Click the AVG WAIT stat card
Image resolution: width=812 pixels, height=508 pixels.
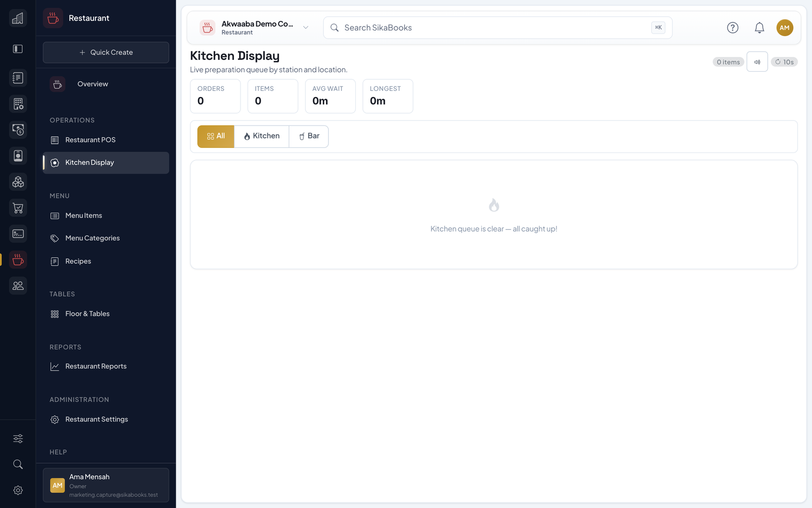330,96
